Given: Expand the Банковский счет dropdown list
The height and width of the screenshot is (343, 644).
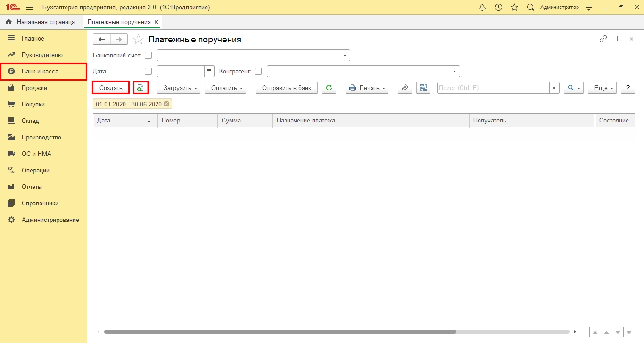Looking at the screenshot, I should pyautogui.click(x=345, y=56).
